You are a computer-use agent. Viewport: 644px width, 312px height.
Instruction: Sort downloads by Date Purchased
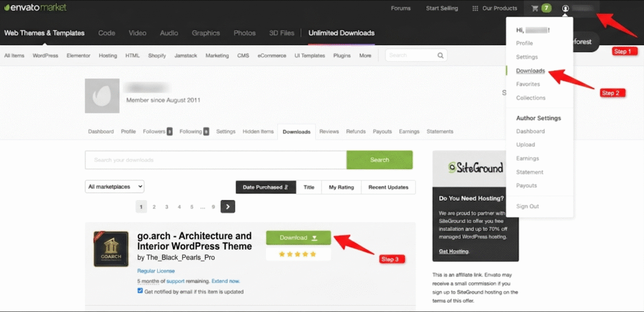266,187
